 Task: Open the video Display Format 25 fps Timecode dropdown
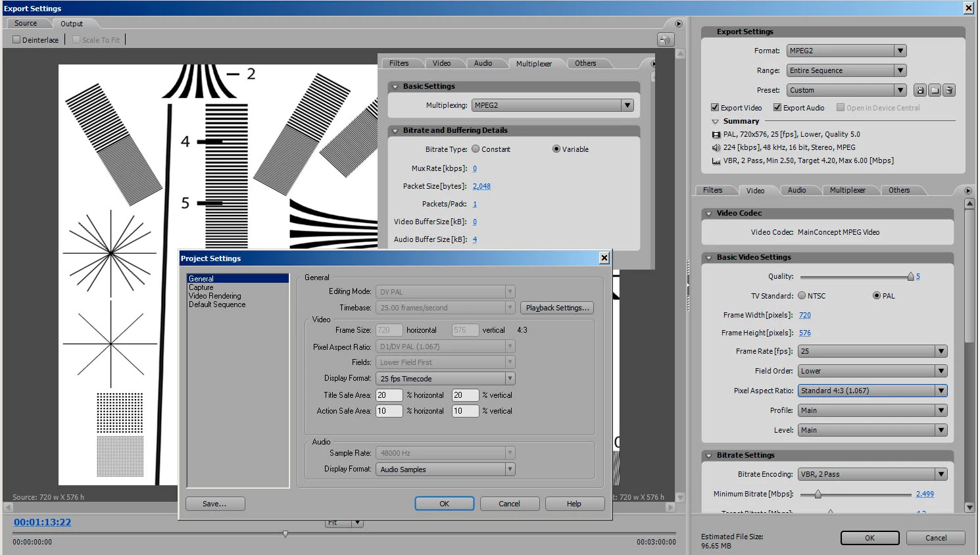445,379
